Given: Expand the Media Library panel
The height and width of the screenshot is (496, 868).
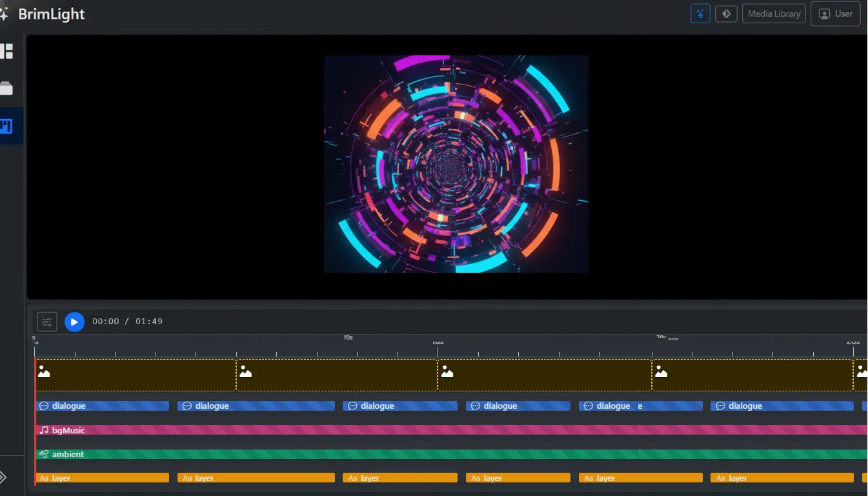Looking at the screenshot, I should coord(773,13).
